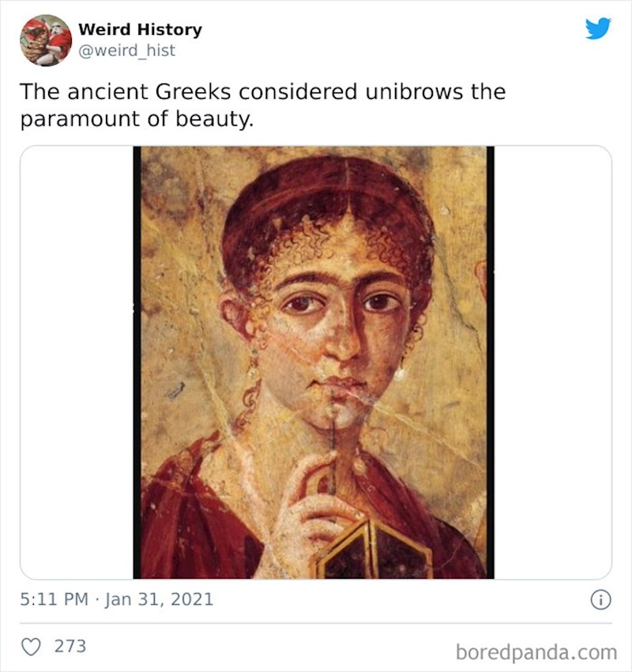Click the Weird History profile avatar
Screen dimensions: 632x672
coord(45,40)
